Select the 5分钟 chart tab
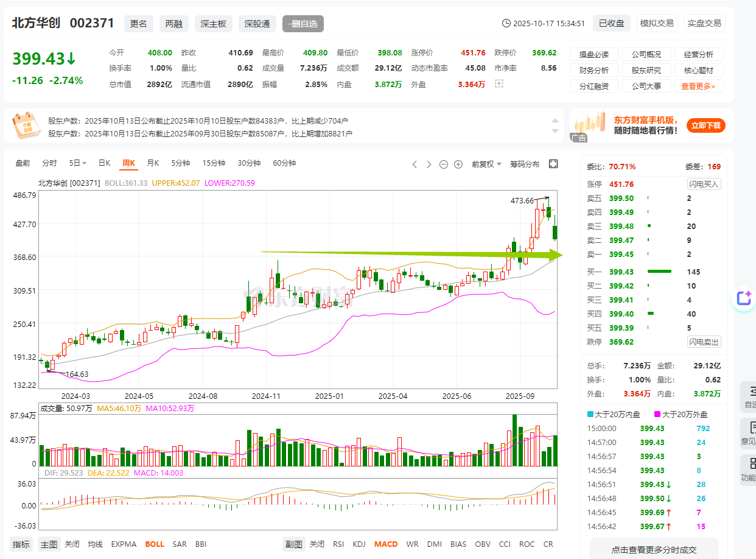Screen dimensions: 756x559 180,163
